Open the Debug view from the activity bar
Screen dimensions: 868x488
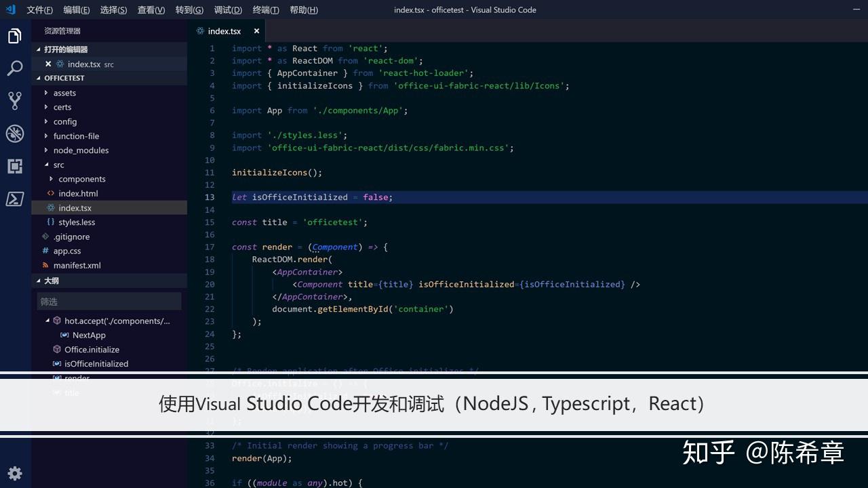point(15,134)
